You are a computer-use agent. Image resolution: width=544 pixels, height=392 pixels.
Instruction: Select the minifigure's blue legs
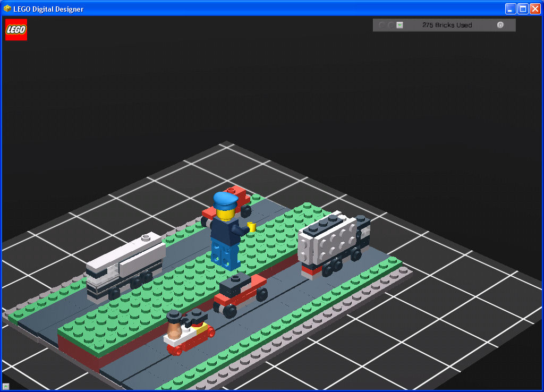[225, 255]
